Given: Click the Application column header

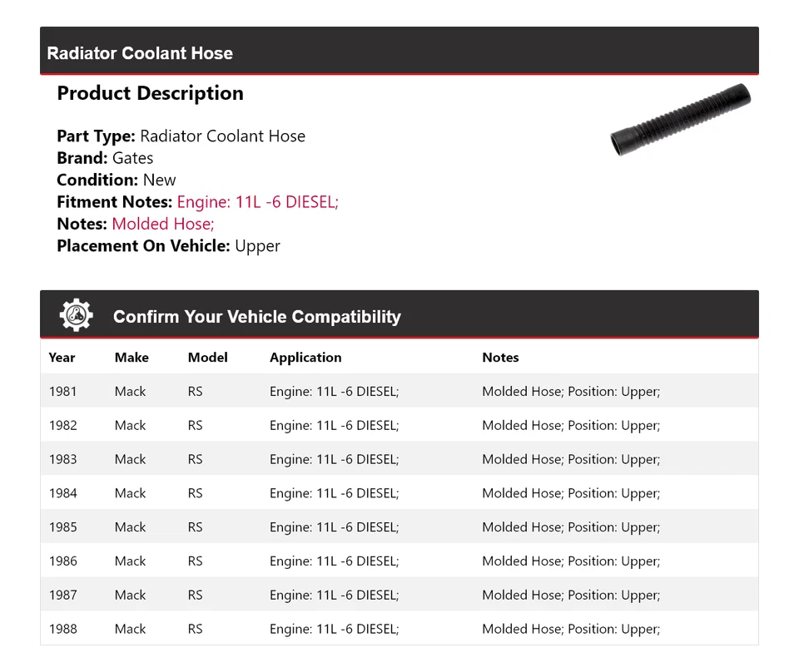Looking at the screenshot, I should tap(305, 358).
